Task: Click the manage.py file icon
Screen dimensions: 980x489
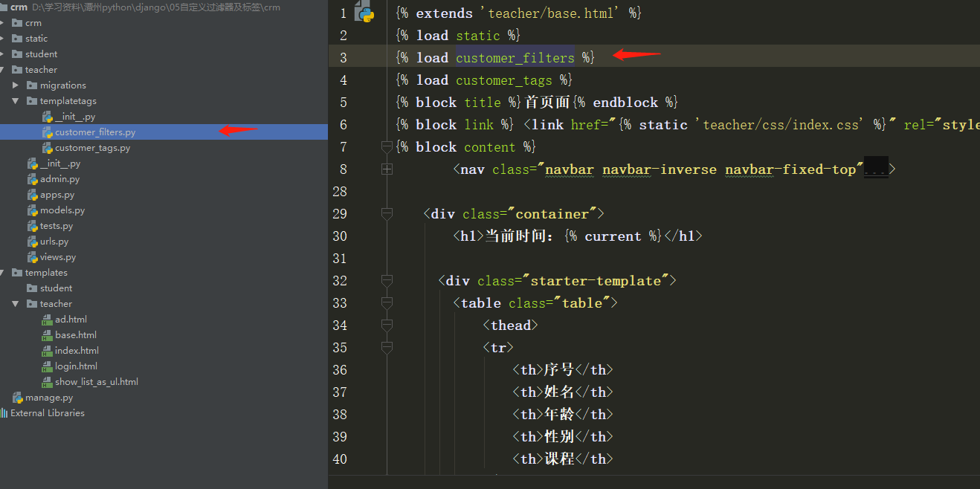Action: click(x=18, y=398)
